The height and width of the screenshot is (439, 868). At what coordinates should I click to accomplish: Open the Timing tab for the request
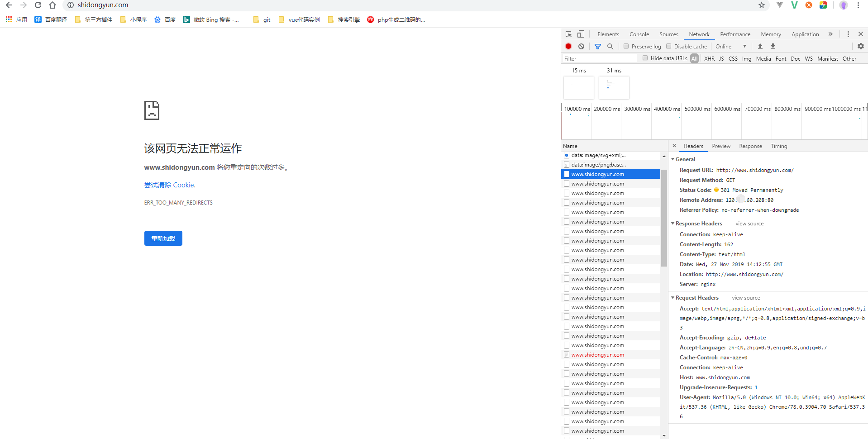(x=778, y=146)
